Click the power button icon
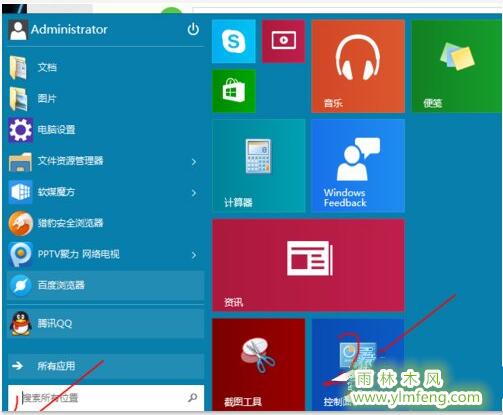The height and width of the screenshot is (415, 503). tap(193, 30)
